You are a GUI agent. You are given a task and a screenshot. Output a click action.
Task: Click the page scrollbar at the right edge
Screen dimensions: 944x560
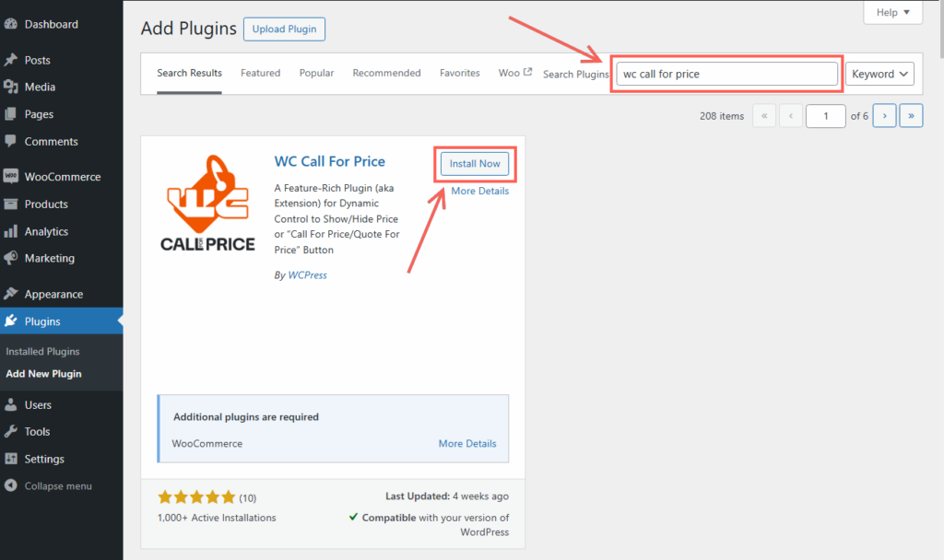pyautogui.click(x=939, y=30)
